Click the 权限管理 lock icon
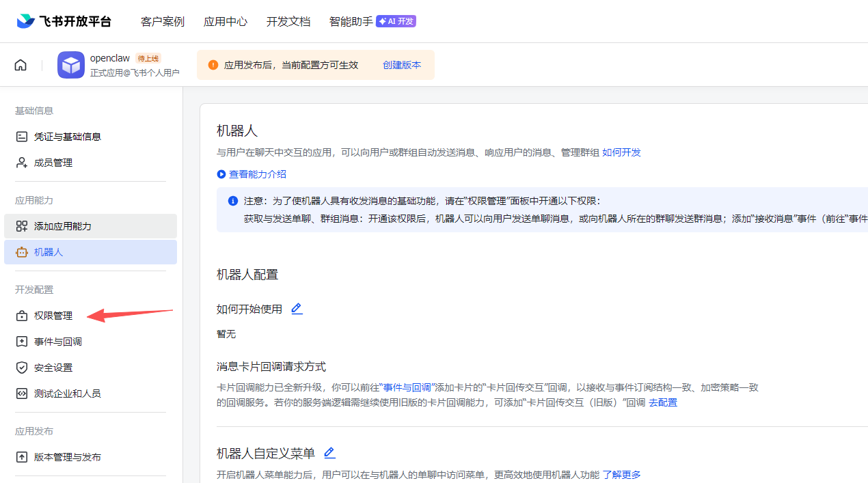This screenshot has width=868, height=483. point(22,316)
